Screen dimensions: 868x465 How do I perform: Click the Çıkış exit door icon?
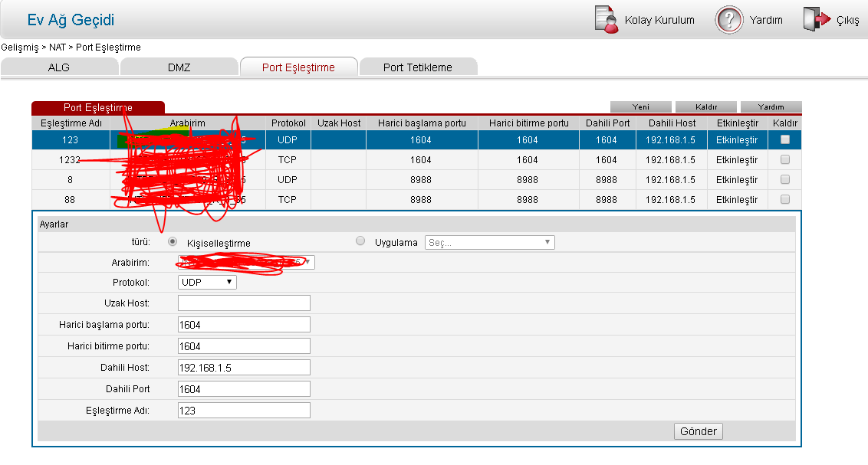click(817, 19)
